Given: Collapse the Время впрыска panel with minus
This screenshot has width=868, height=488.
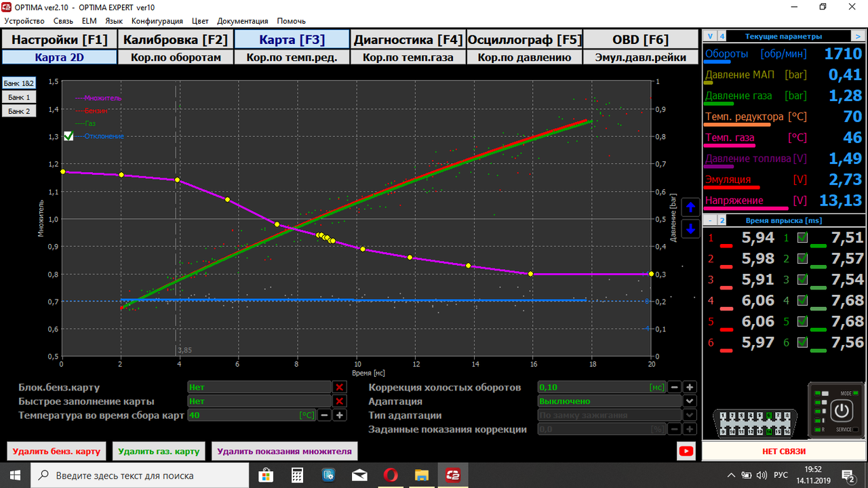Looking at the screenshot, I should pos(710,220).
